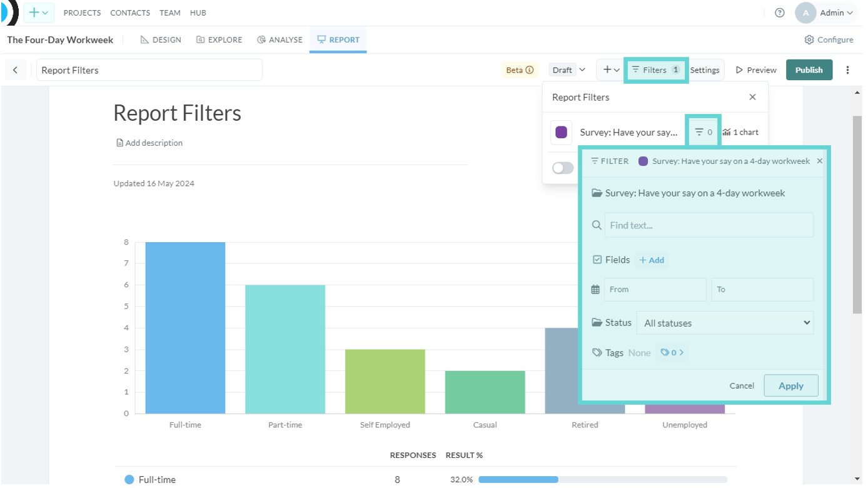The image size is (868, 488).
Task: Edit the Report Filters title field
Action: pos(149,70)
